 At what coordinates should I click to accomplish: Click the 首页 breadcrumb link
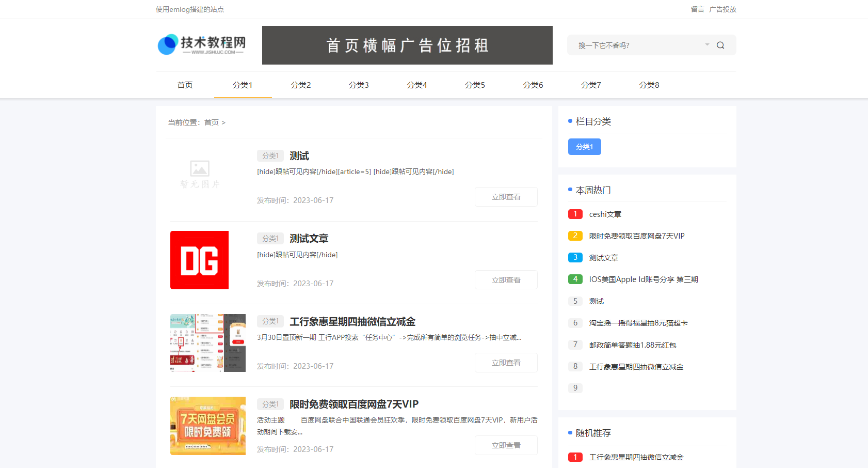211,122
